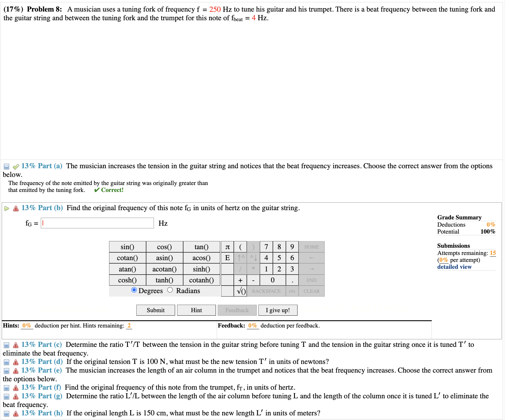Collapse Part (a) with its minimize icon

click(6, 166)
